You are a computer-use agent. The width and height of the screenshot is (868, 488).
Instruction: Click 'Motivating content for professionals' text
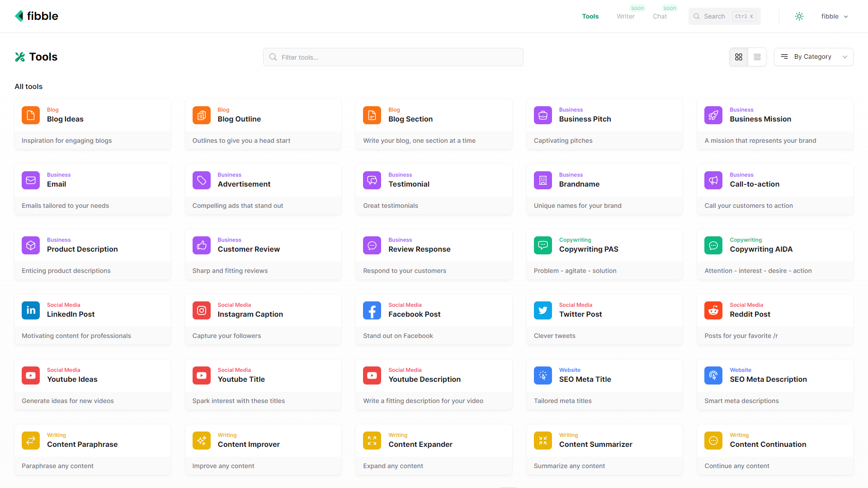pos(76,336)
